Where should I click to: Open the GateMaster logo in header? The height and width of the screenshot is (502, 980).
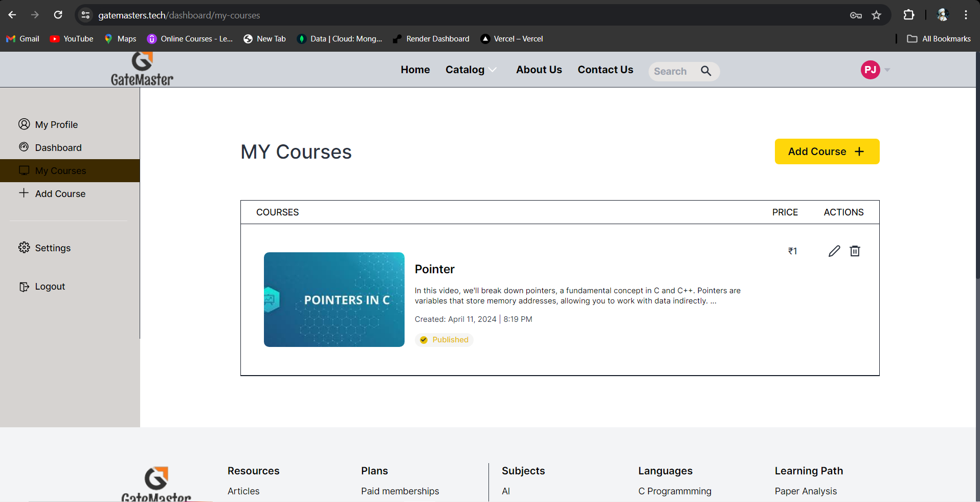(x=142, y=70)
